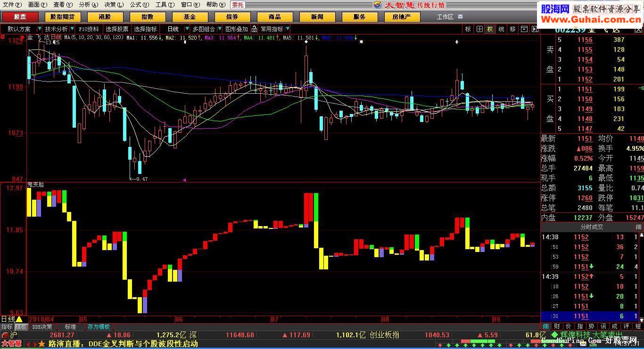
Task: Click the 鬼变脸 indicator label
Action: click(35, 185)
